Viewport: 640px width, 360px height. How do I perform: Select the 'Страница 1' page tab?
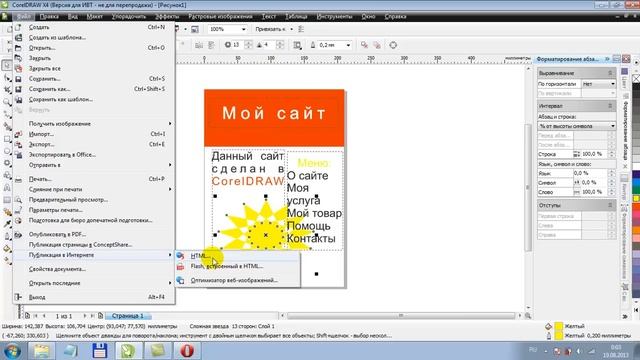pos(128,316)
